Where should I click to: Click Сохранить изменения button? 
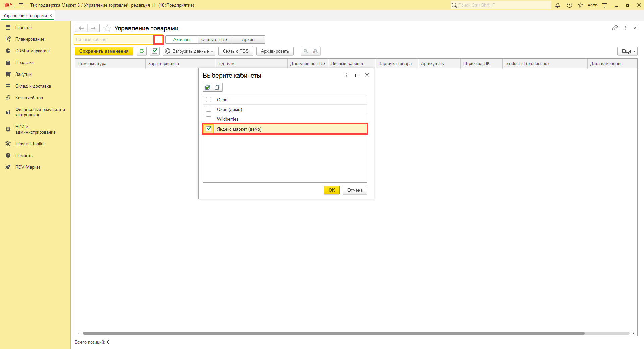coord(104,51)
